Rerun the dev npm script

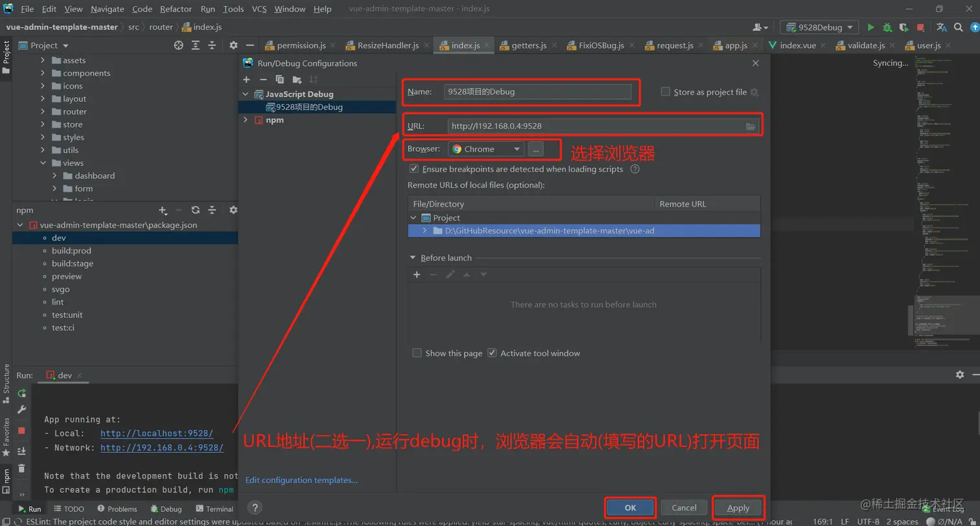[21, 392]
